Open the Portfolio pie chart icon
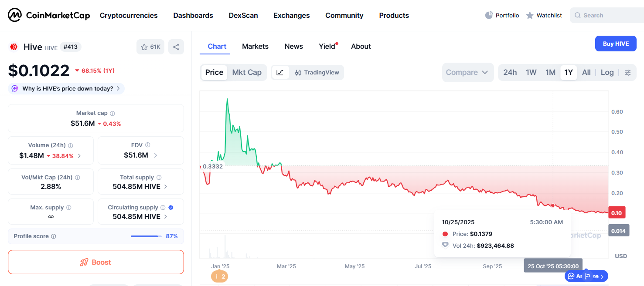644x286 pixels. coord(489,15)
